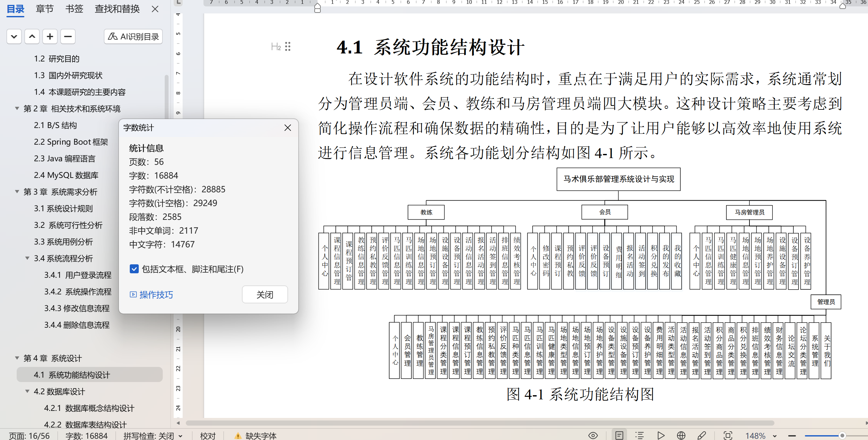
Task: Open the 查找和替换 tab
Action: (x=117, y=9)
